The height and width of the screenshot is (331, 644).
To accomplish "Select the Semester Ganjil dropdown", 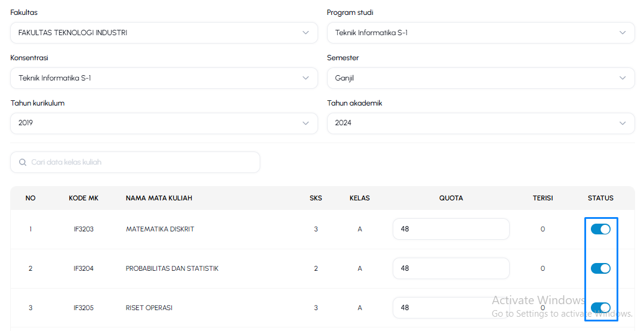I will [481, 78].
